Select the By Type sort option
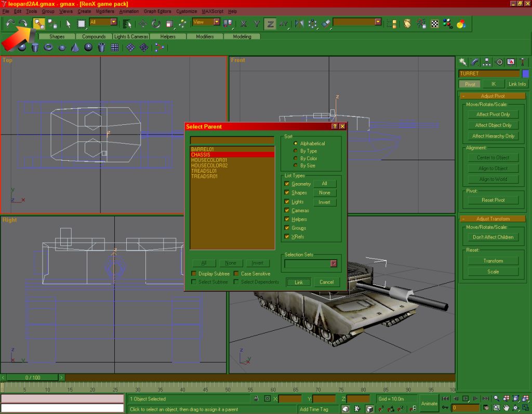The height and width of the screenshot is (414, 532). point(296,151)
